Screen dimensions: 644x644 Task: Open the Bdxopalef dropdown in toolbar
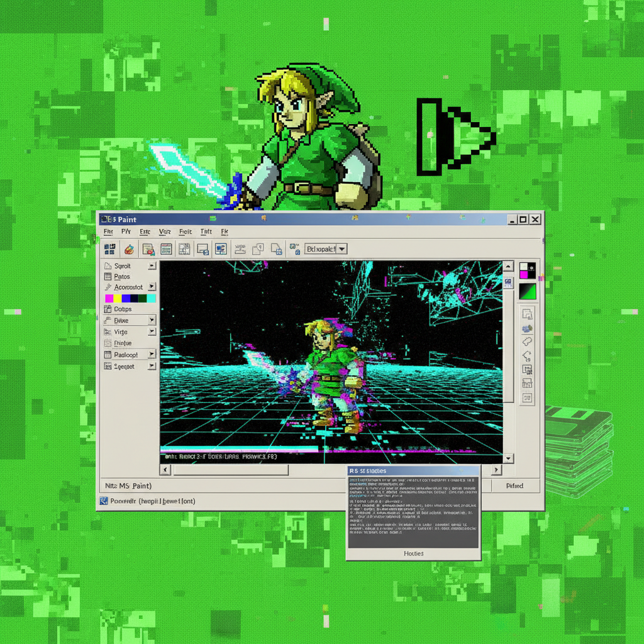coord(341,249)
